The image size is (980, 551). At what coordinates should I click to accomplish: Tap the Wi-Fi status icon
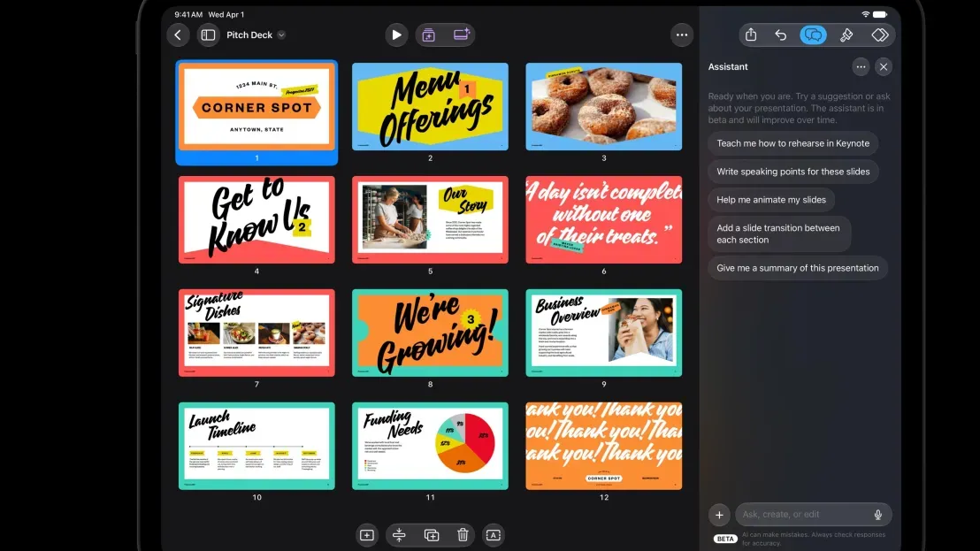866,14
